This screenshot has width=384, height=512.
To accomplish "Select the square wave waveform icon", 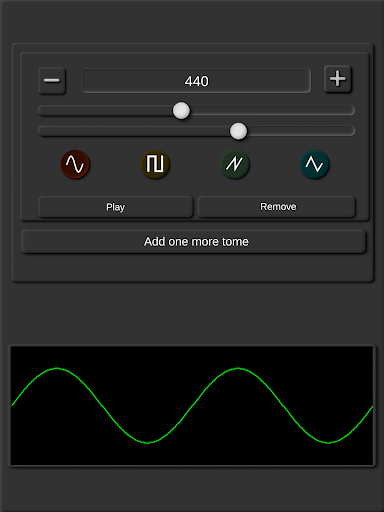I will tap(155, 164).
